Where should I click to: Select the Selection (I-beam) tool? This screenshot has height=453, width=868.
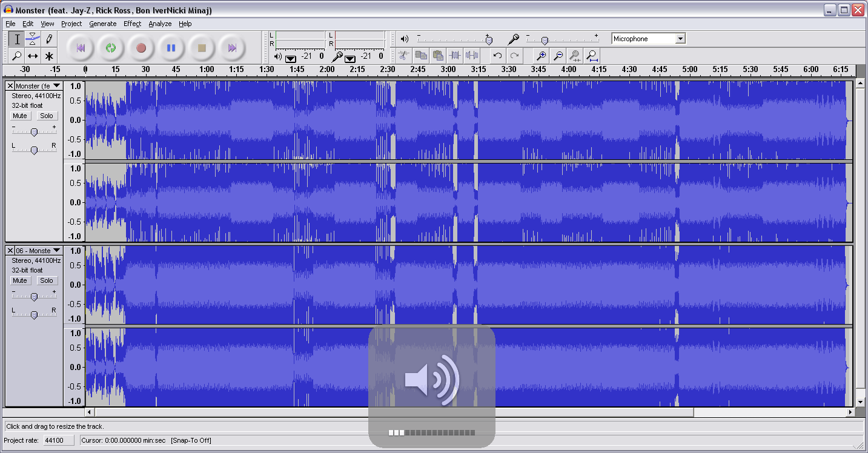(x=17, y=39)
